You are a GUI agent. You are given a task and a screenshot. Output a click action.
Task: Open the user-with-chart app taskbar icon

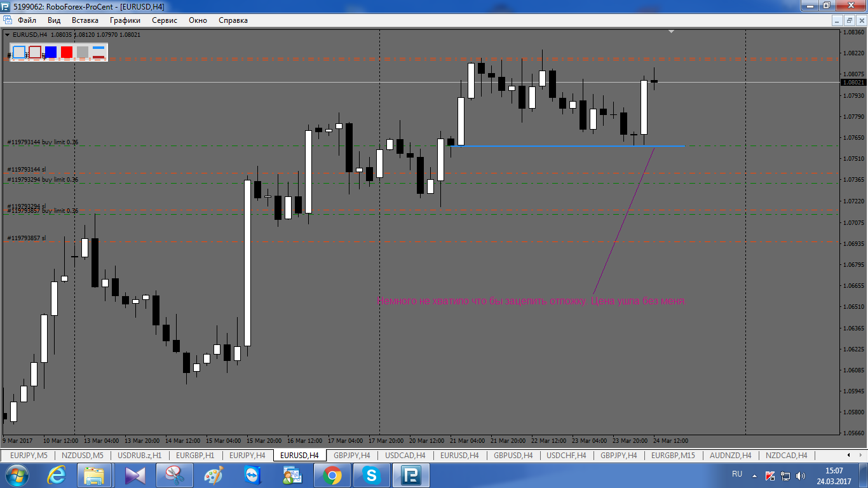[292, 475]
